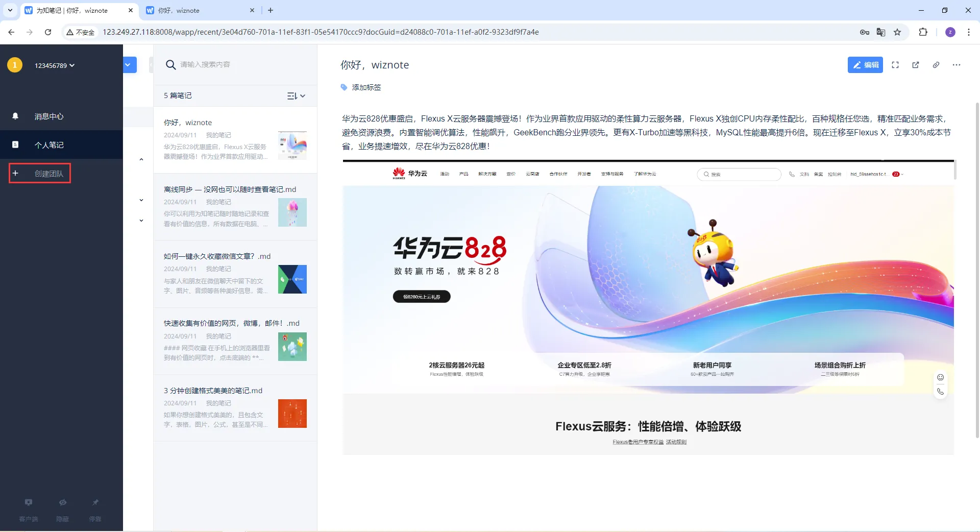Expand the 123456789 account dropdown
The width and height of the screenshot is (980, 532).
coord(55,65)
